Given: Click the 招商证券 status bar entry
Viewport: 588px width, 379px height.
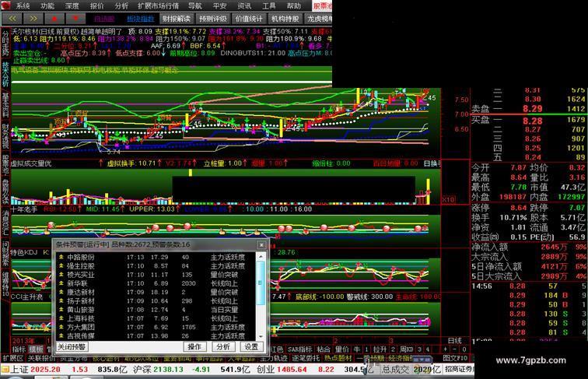Looking at the screenshot, I should coord(459,369).
